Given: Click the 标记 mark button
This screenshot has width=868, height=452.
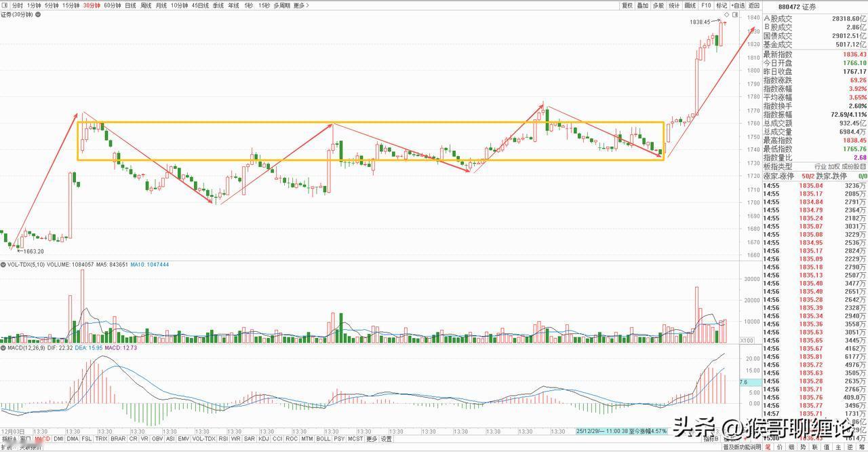Looking at the screenshot, I should point(722,5).
